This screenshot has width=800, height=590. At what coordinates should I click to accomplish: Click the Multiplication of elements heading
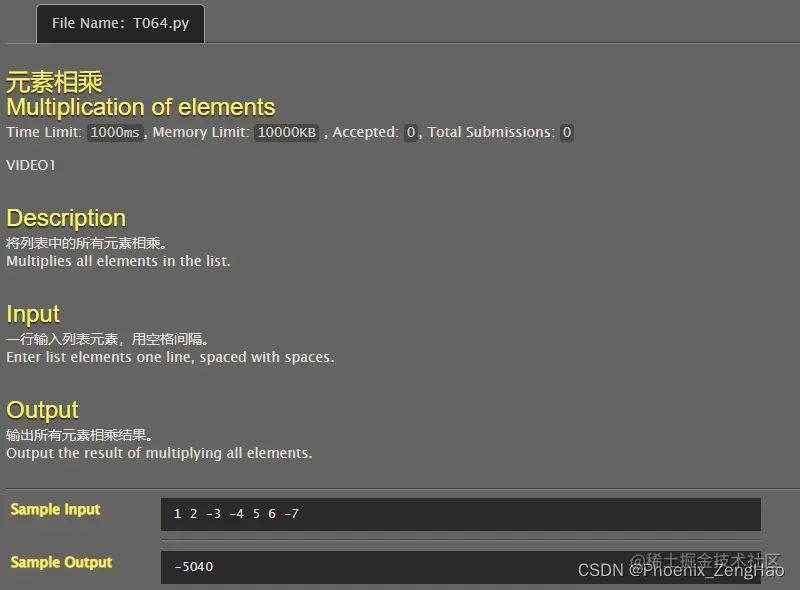click(140, 107)
